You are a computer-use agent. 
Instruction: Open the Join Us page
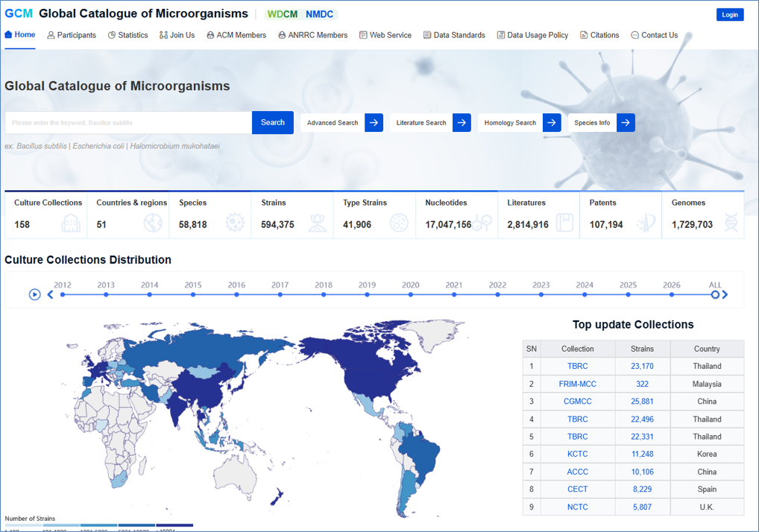pos(177,35)
